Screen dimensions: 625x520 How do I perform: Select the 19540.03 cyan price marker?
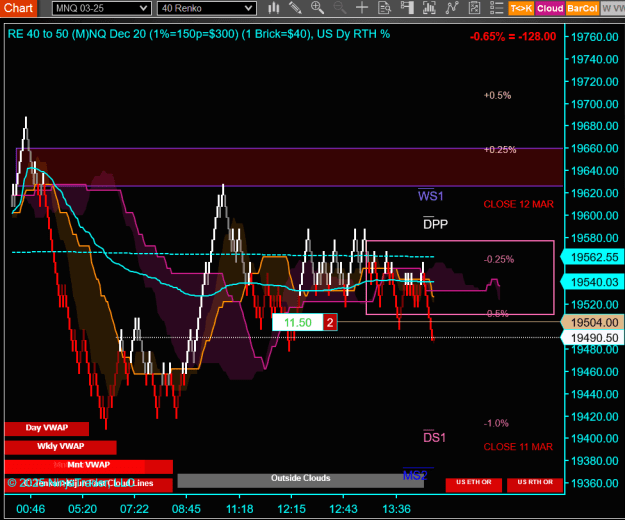pyautogui.click(x=594, y=283)
